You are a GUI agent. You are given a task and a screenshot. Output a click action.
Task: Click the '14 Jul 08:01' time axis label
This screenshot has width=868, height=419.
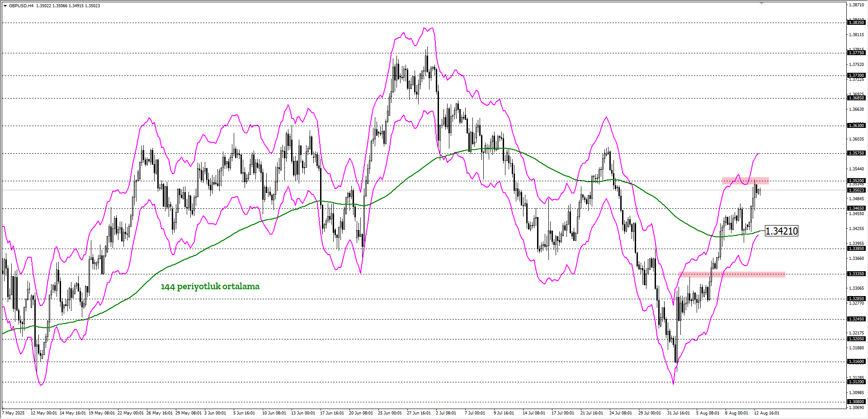[x=534, y=413]
